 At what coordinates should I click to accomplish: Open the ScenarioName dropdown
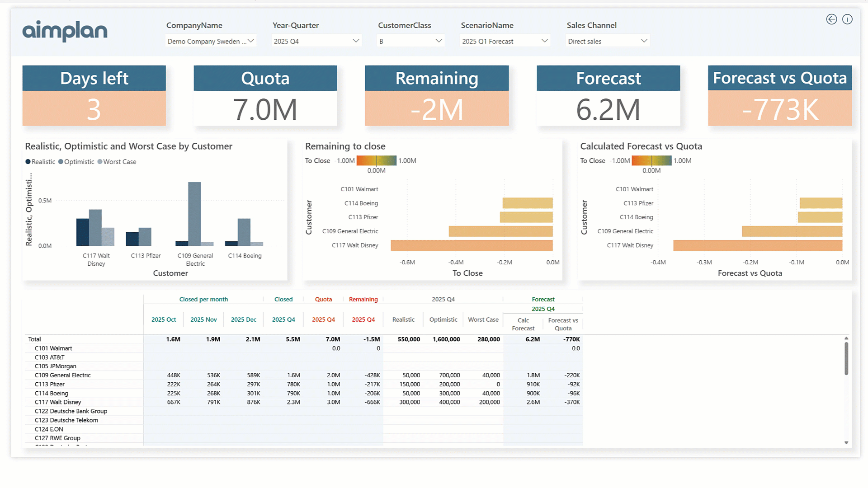click(505, 41)
